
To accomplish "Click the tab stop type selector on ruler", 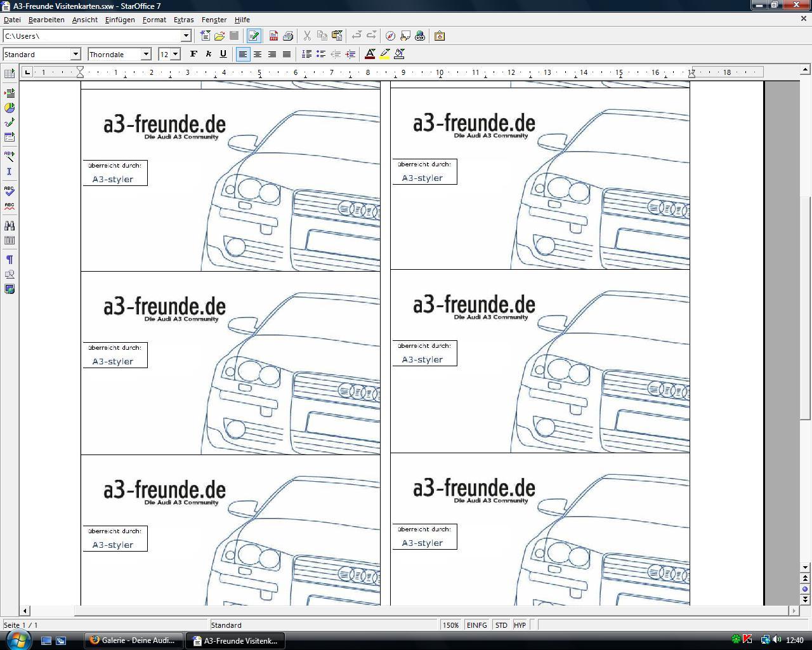I will [x=27, y=72].
